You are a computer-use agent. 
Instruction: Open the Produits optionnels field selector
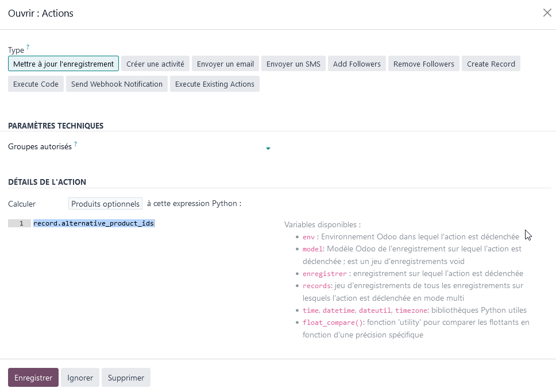pyautogui.click(x=105, y=204)
